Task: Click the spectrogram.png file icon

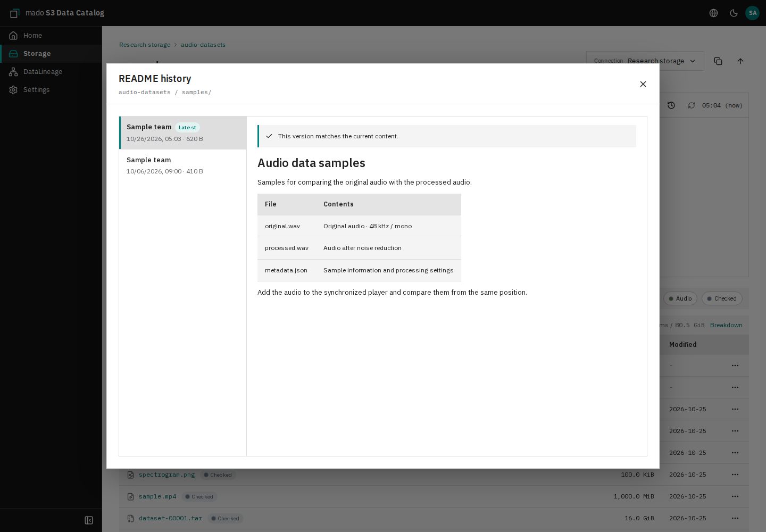Action: 130,475
